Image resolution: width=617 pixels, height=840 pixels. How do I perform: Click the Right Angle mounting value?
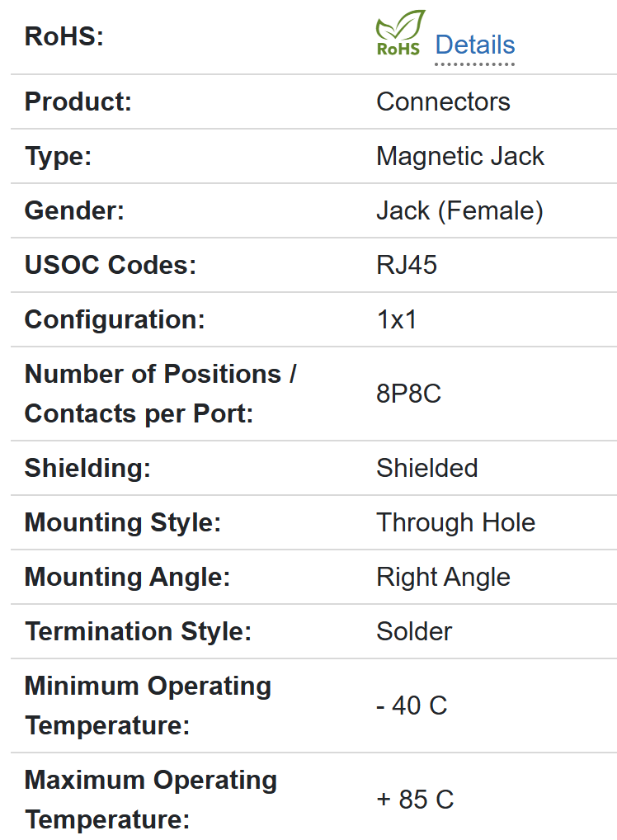[443, 577]
